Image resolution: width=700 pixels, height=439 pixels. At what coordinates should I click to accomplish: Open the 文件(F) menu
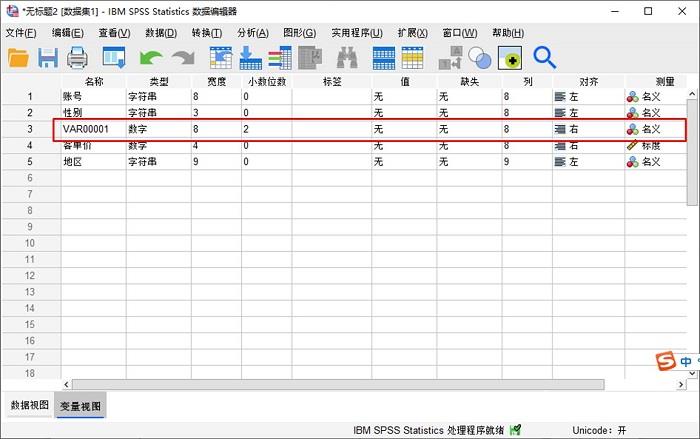click(x=21, y=33)
